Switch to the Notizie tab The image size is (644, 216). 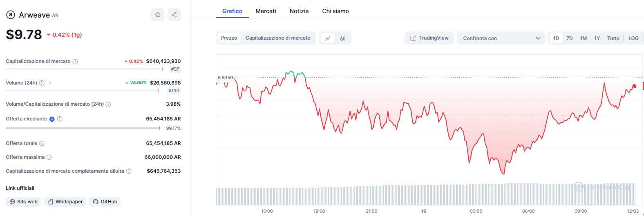click(299, 11)
